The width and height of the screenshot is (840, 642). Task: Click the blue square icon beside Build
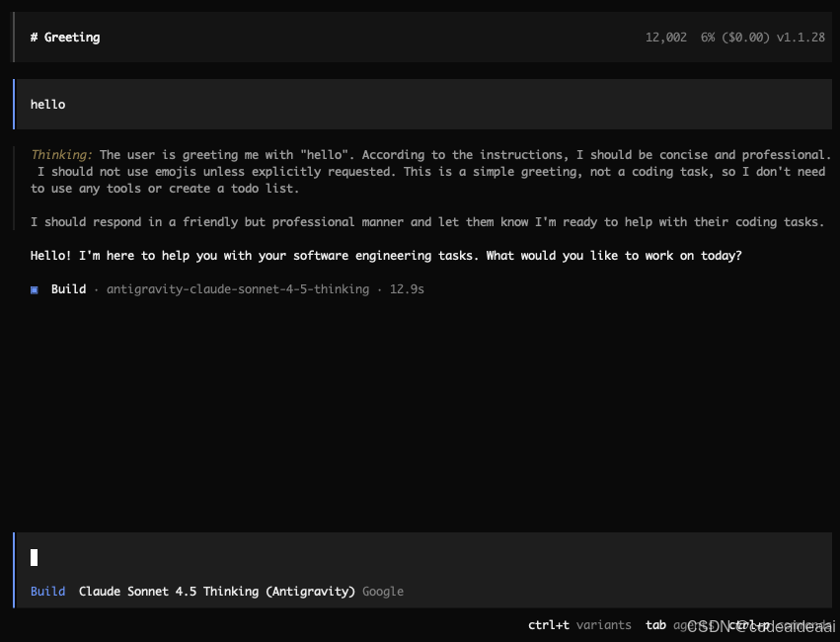(35, 290)
